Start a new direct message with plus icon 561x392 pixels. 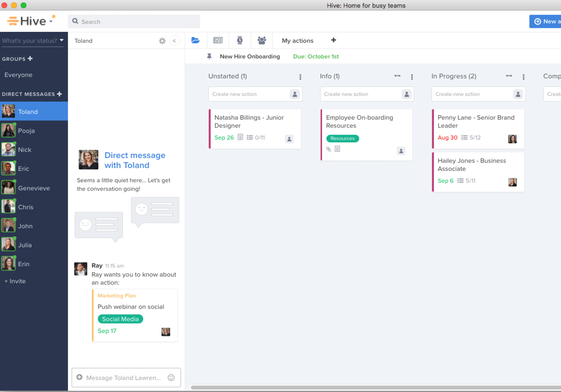[59, 94]
